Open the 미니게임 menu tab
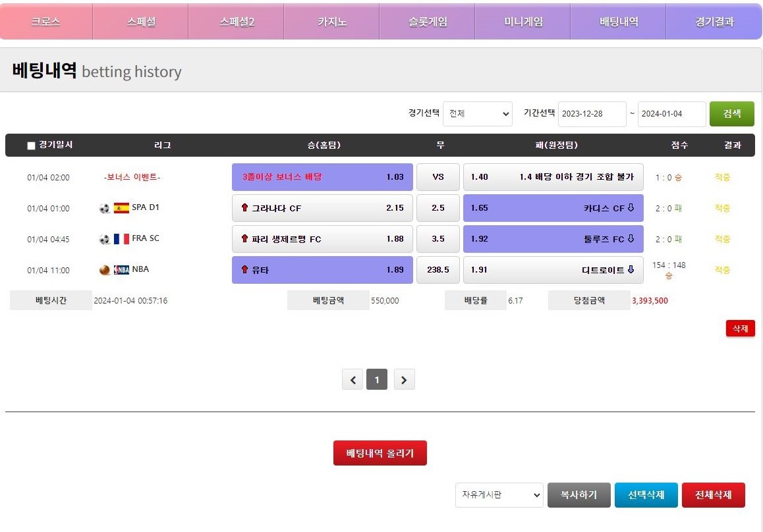The image size is (763, 532). (x=523, y=22)
